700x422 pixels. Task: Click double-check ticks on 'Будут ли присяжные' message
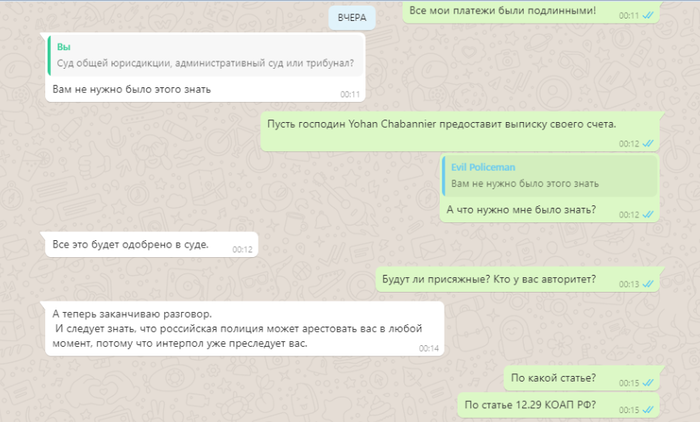point(648,284)
